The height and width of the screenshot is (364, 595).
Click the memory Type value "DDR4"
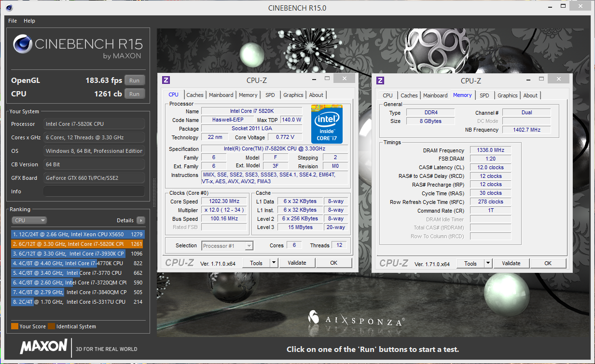coord(430,113)
